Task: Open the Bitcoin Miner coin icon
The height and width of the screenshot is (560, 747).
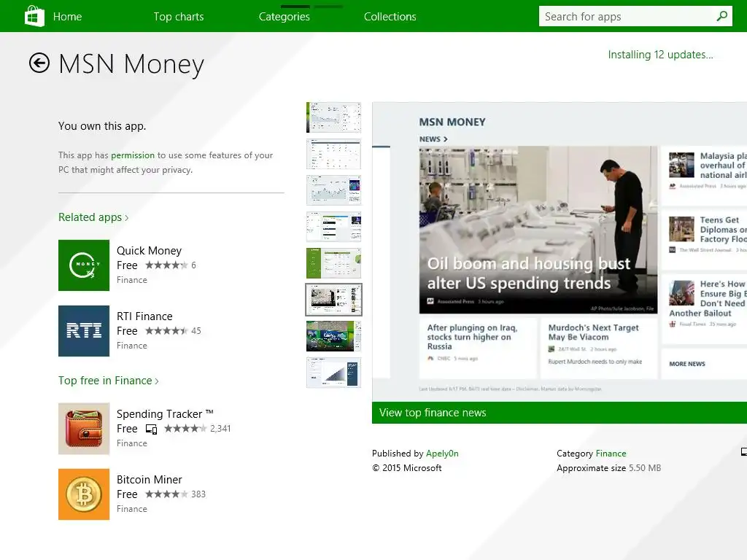Action: (x=84, y=494)
